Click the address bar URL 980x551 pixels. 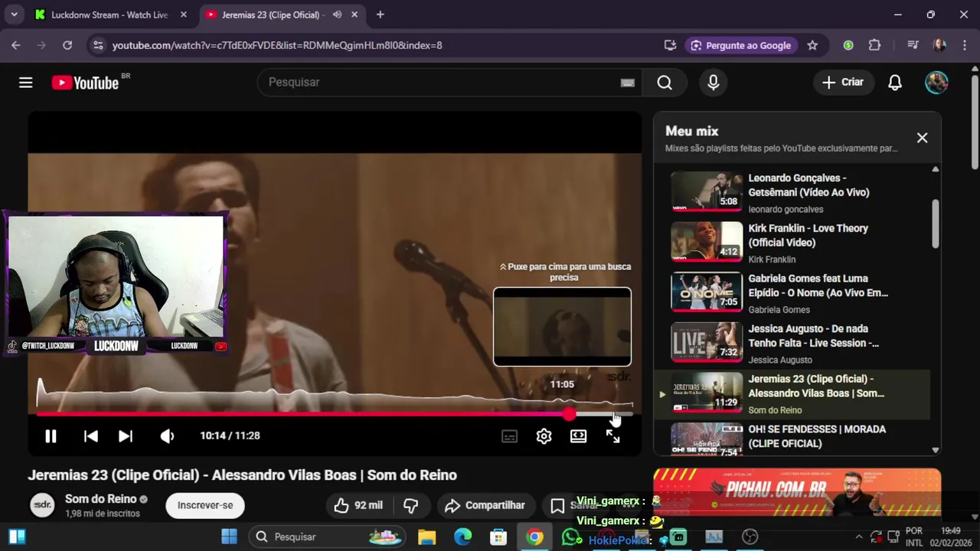coord(277,45)
